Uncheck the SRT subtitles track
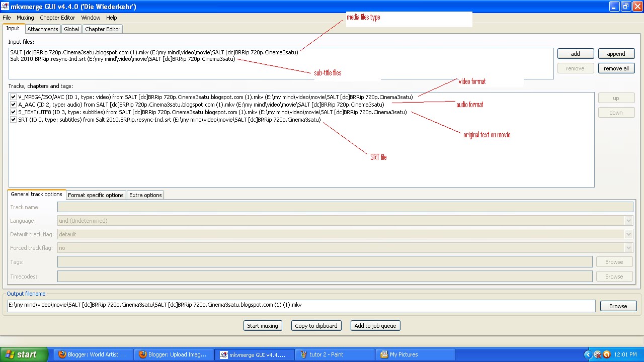Screen dimensions: 644x362 pyautogui.click(x=14, y=120)
